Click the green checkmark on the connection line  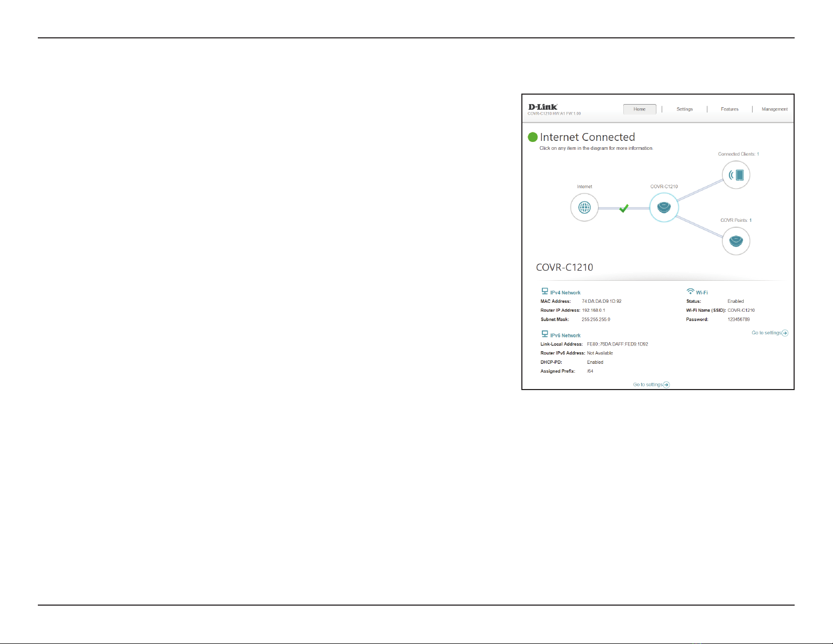point(624,209)
